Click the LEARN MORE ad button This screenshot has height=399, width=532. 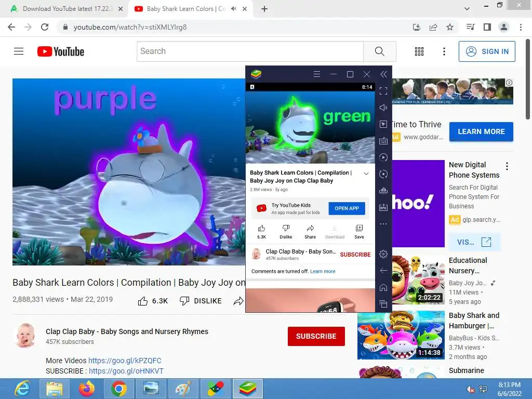pos(481,131)
